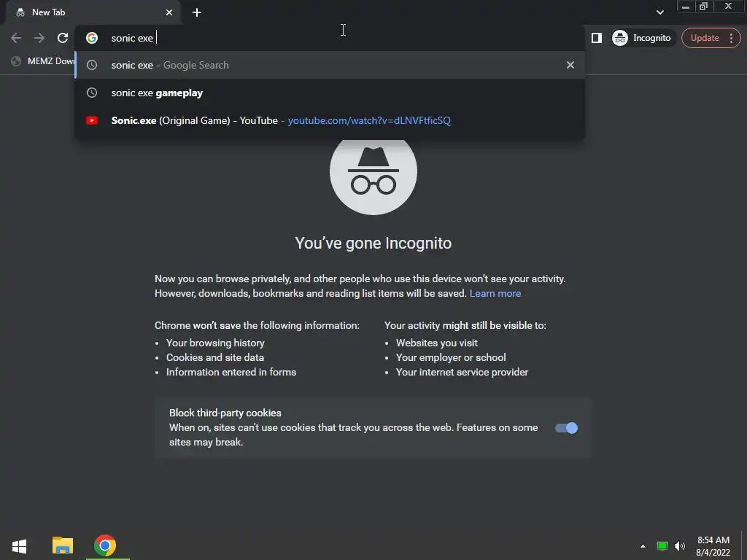Click the browser forward arrow
This screenshot has height=560, width=747.
click(39, 38)
